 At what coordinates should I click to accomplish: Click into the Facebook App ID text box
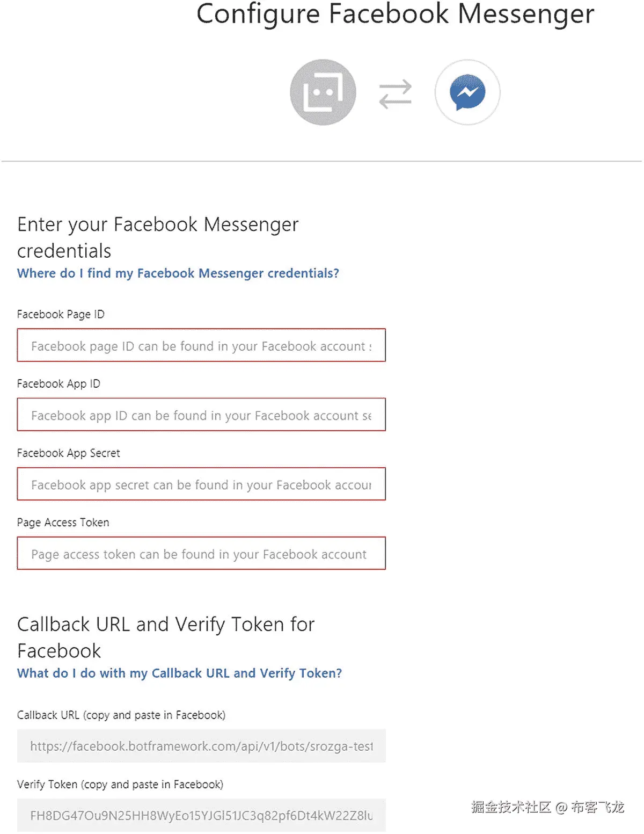201,415
